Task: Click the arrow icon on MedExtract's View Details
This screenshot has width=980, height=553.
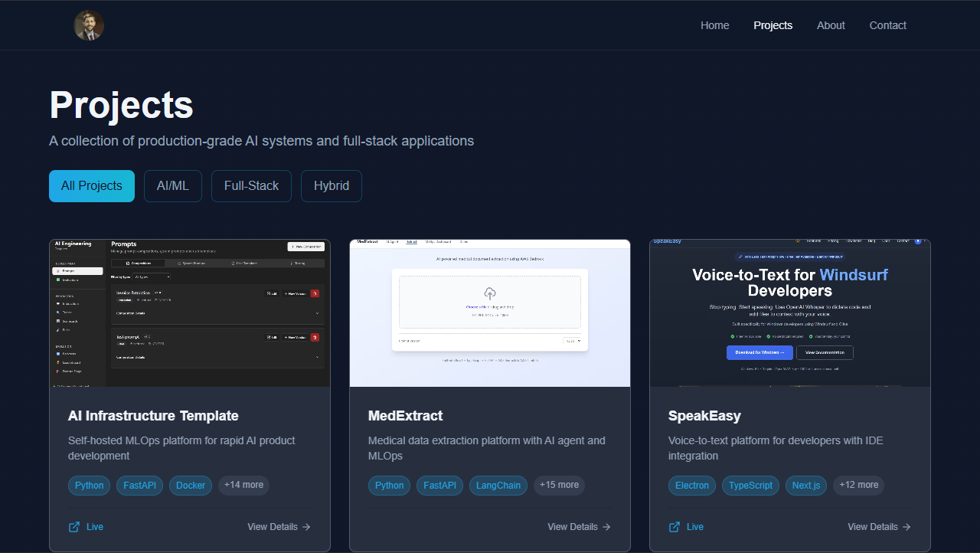Action: point(606,526)
